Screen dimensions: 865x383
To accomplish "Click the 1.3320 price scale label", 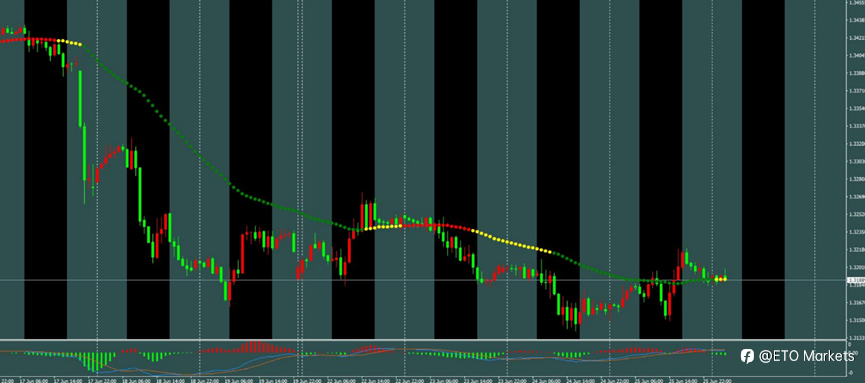I will click(857, 143).
